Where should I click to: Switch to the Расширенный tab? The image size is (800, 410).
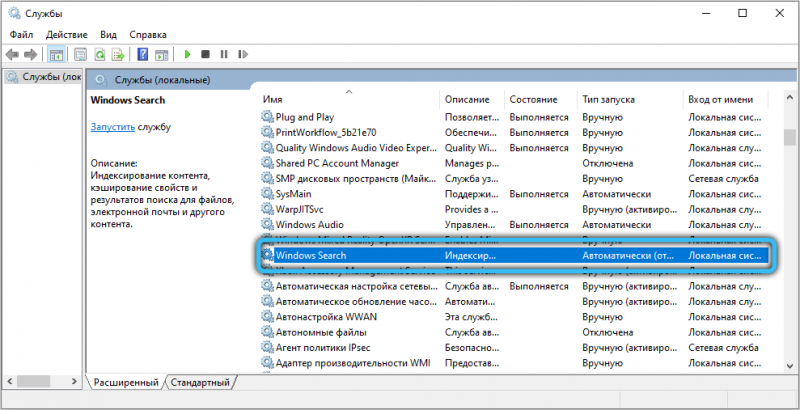point(126,382)
